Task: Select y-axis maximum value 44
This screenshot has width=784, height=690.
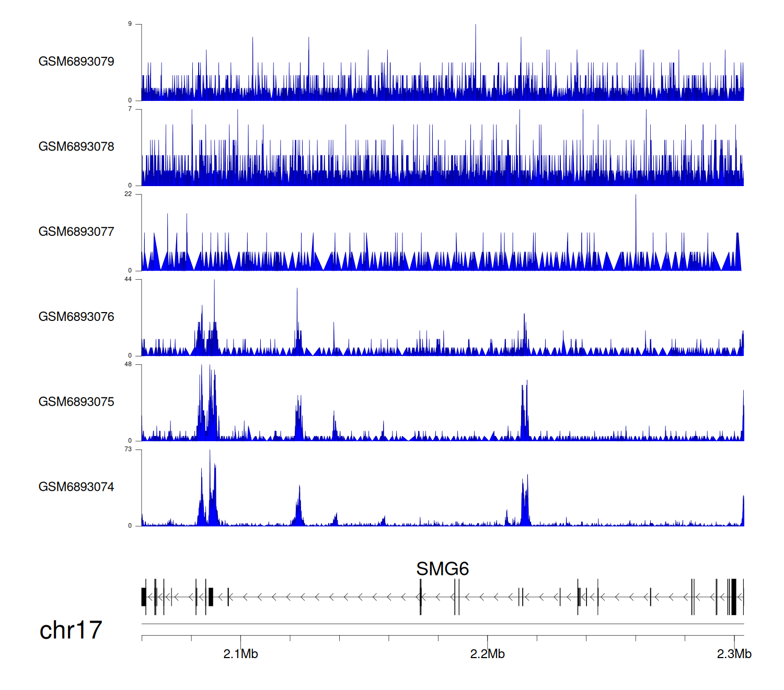Action: pos(128,279)
